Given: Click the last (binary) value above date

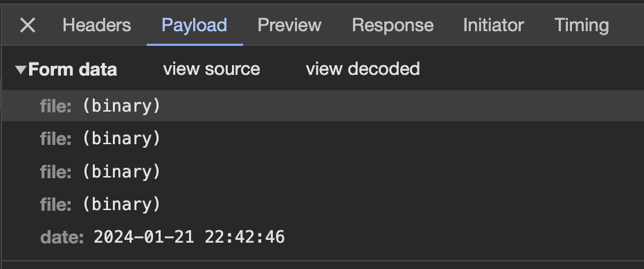Looking at the screenshot, I should point(121,205).
